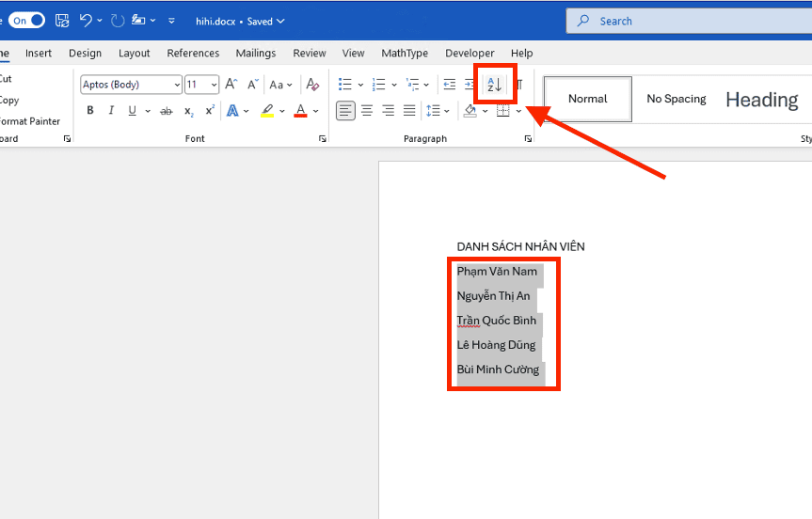Click Decrease Indent icon

450,85
